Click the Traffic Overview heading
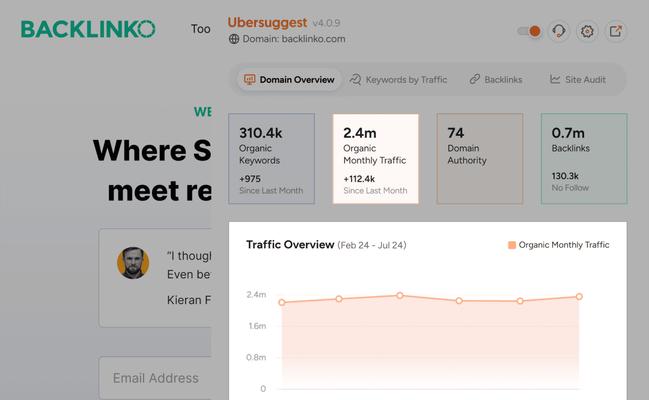The image size is (649, 400). [x=290, y=245]
